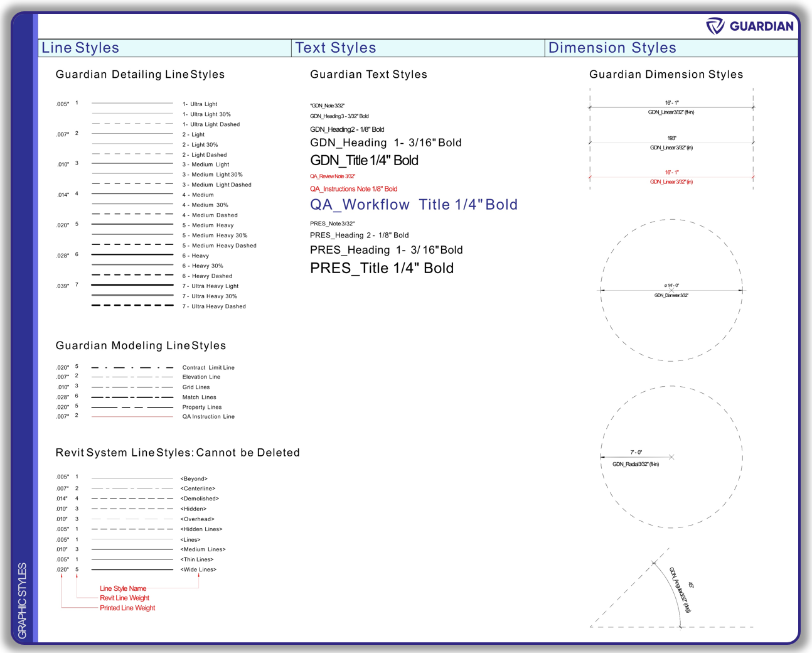
Task: Pick the "7 - Ultra Heavy Light" label
Action: (211, 286)
